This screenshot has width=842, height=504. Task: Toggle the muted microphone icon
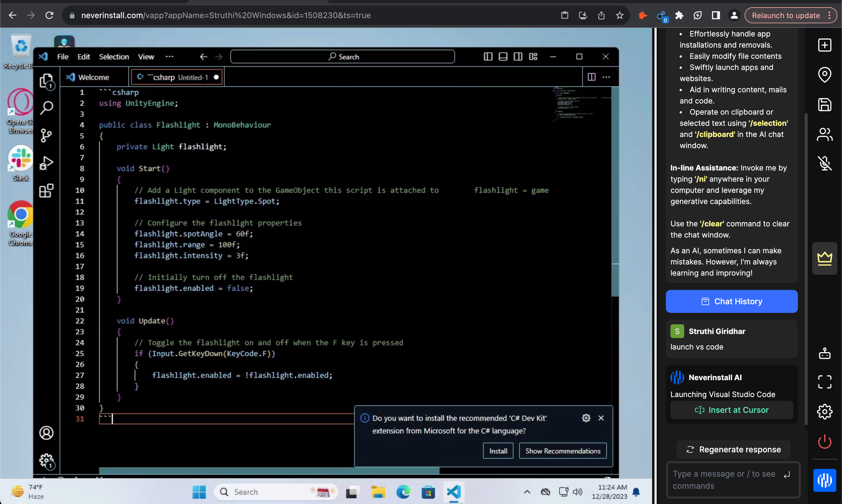click(824, 163)
